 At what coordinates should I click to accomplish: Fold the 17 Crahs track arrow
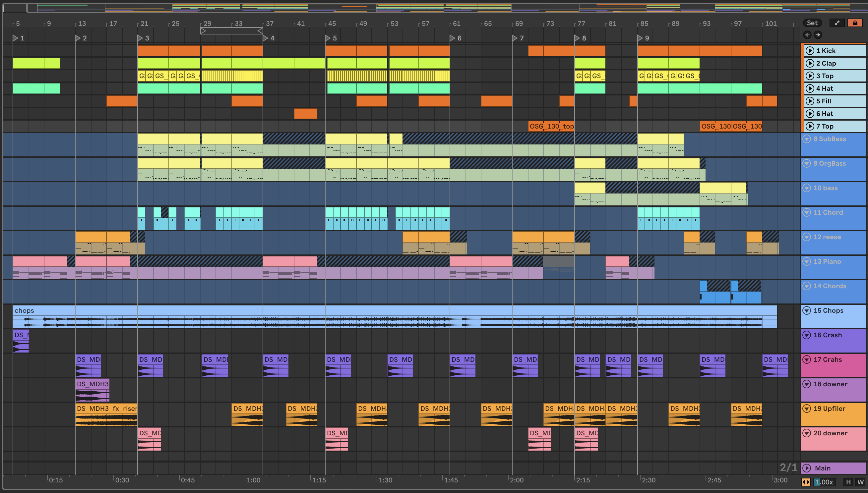click(807, 359)
